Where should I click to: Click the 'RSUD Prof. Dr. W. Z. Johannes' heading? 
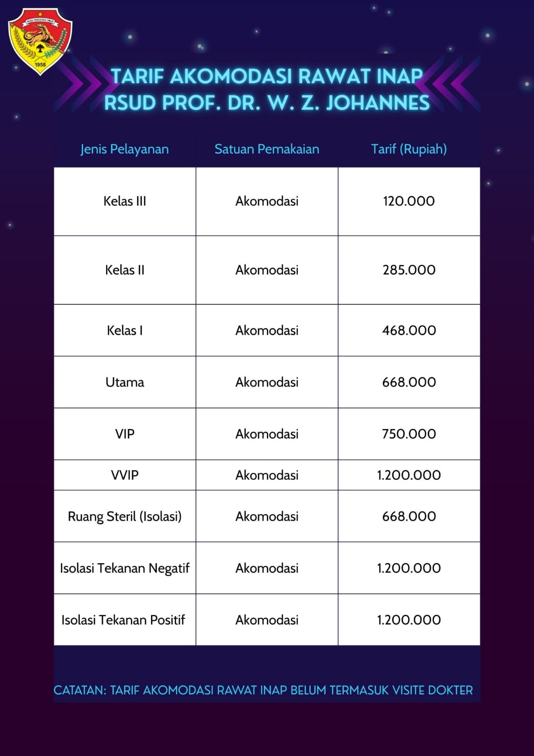[x=267, y=103]
